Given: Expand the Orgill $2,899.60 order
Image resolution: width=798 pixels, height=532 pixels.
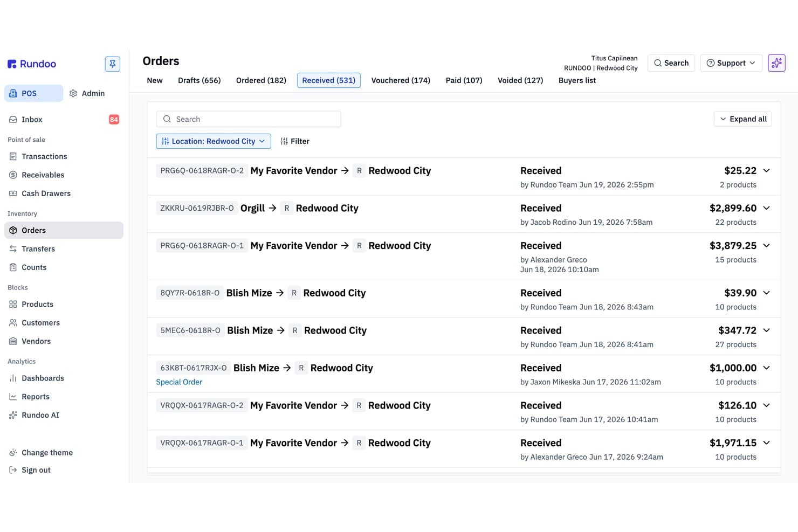Looking at the screenshot, I should [766, 208].
